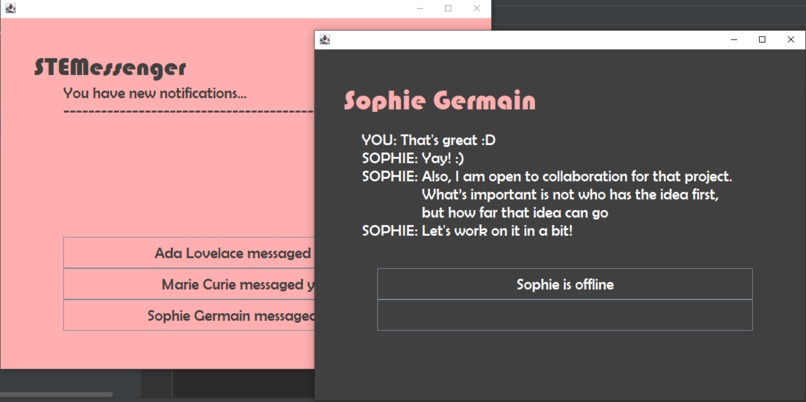This screenshot has width=806, height=402.
Task: Click the You have new notifications text
Action: click(x=155, y=94)
